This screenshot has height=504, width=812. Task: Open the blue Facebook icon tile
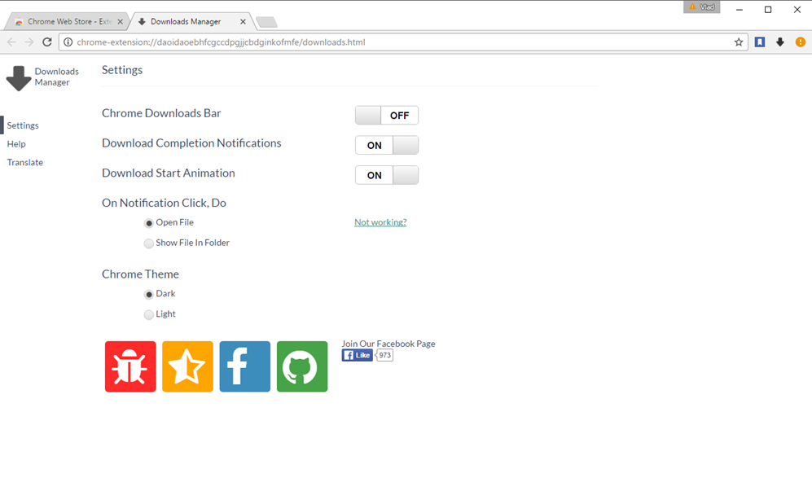point(245,366)
